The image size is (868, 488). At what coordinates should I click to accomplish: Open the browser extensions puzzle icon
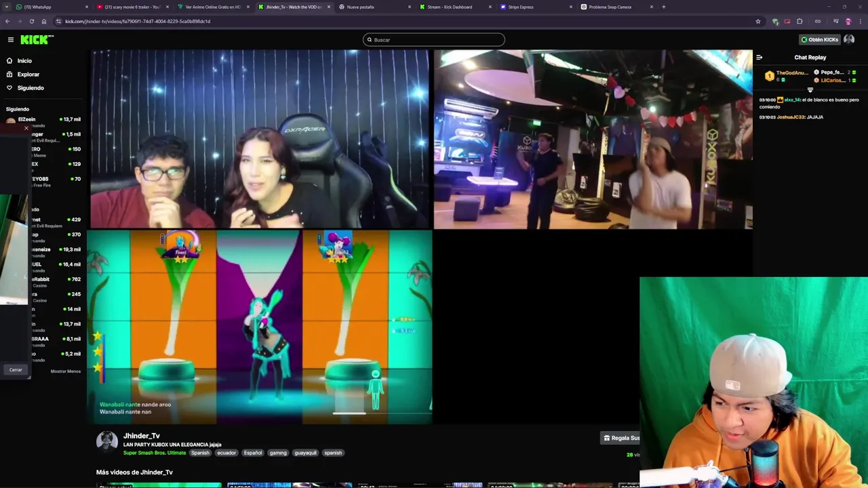click(800, 21)
